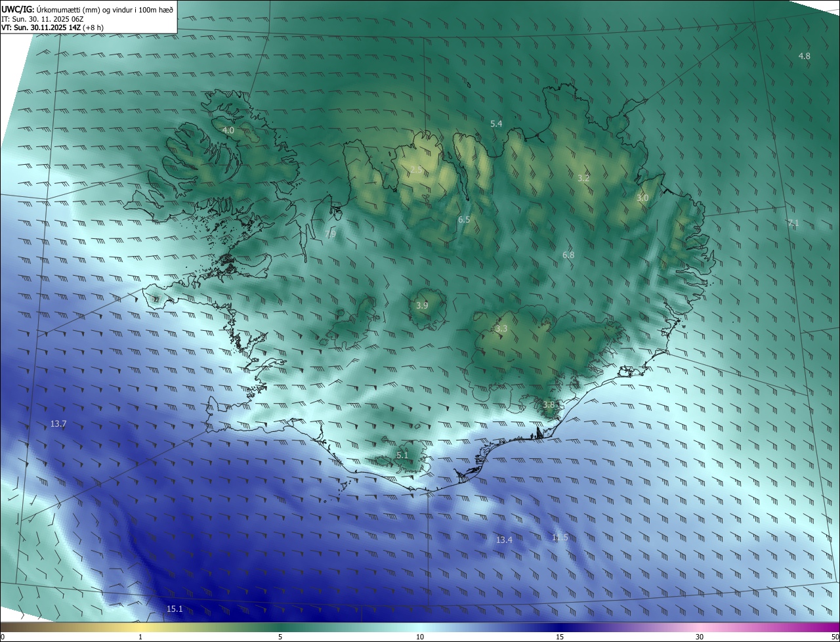The height and width of the screenshot is (642, 840).
Task: Click the 3.2 value on the map
Action: [x=583, y=179]
